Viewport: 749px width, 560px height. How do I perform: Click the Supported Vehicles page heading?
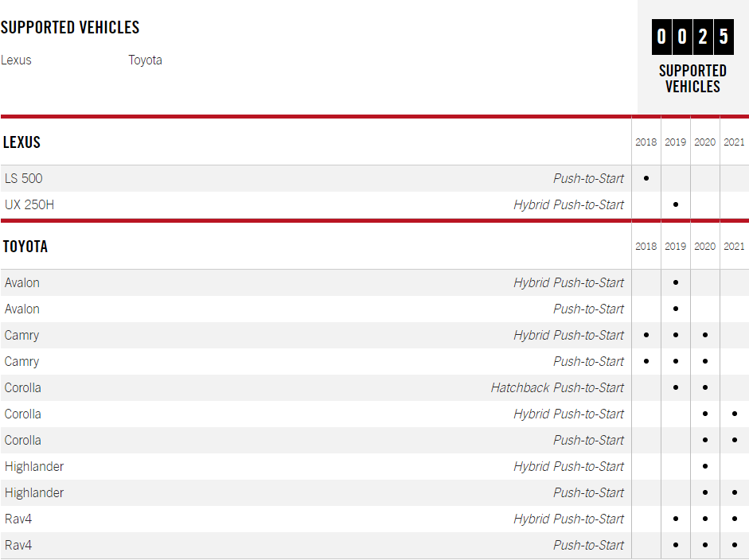pyautogui.click(x=70, y=27)
